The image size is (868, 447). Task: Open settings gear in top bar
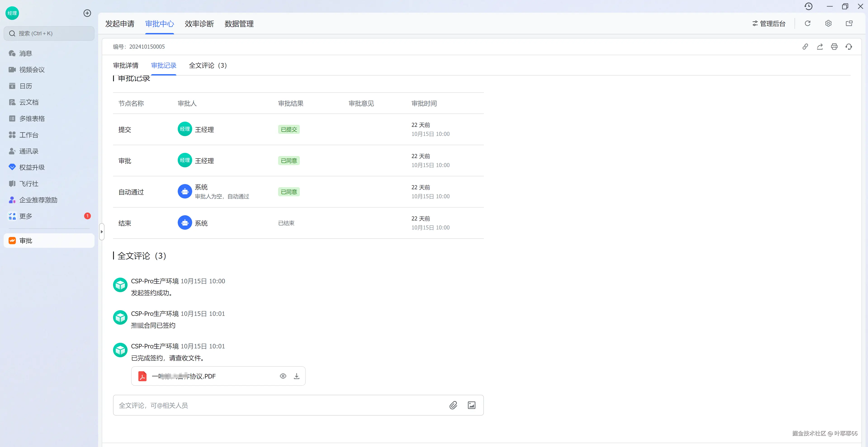[x=828, y=24]
